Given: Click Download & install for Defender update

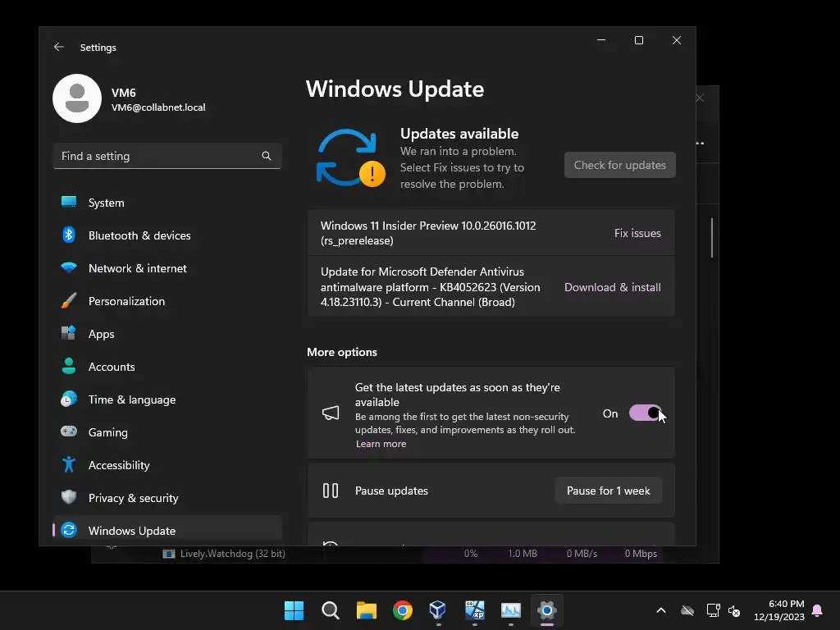Looking at the screenshot, I should (612, 287).
